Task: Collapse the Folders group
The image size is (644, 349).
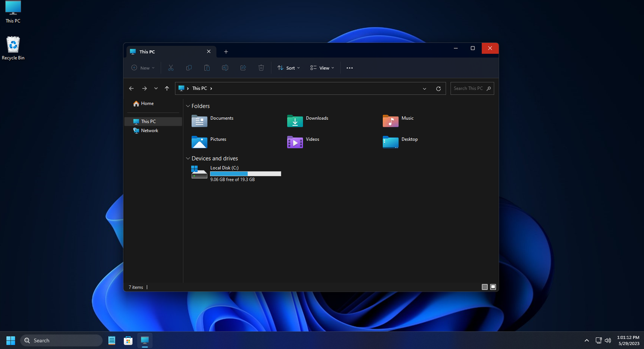Action: tap(188, 106)
